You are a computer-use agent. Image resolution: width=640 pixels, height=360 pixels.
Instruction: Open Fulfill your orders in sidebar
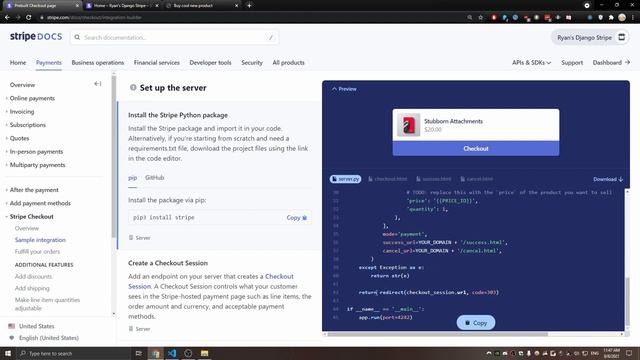click(37, 251)
